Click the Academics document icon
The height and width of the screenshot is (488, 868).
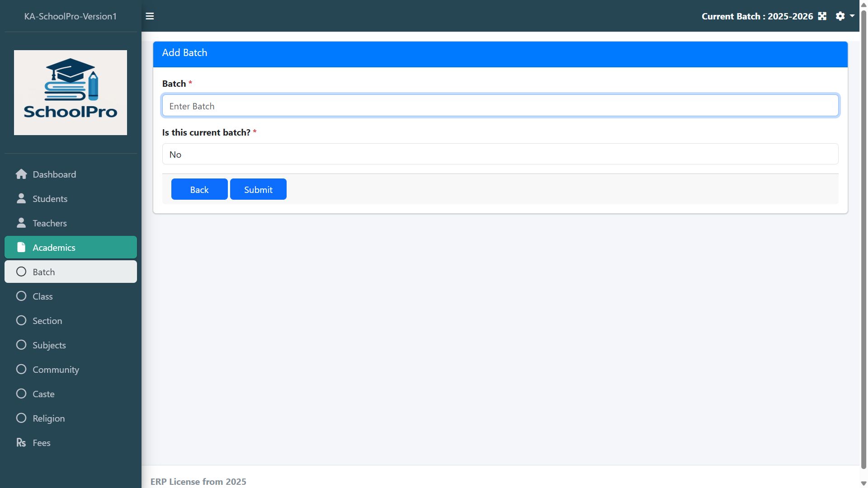[21, 248]
